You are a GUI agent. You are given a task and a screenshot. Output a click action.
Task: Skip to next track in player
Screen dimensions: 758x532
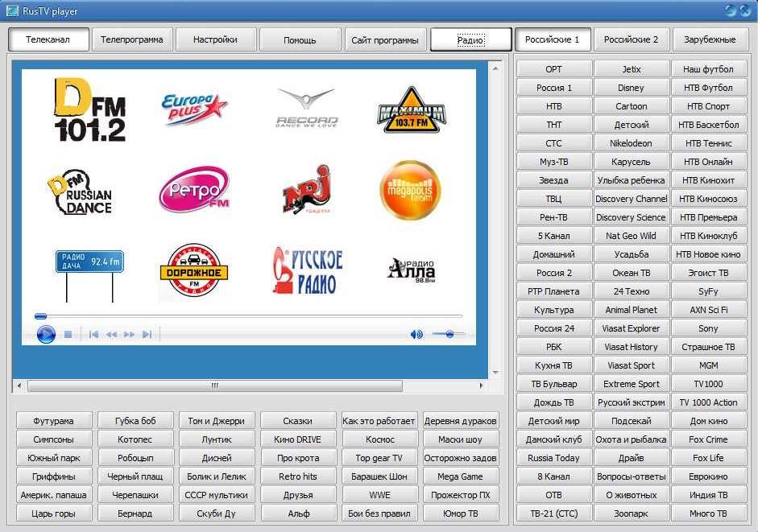[x=147, y=334]
